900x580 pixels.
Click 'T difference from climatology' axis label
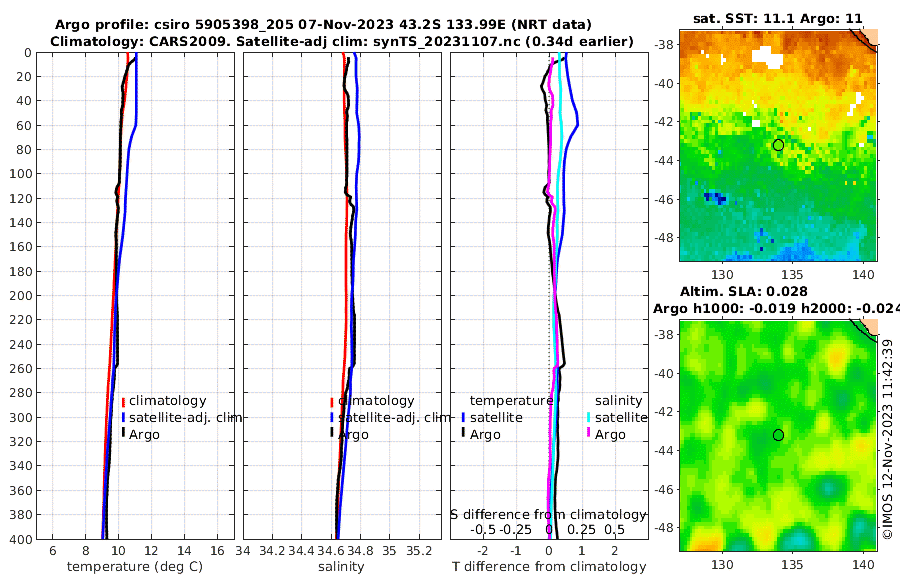coord(549,567)
